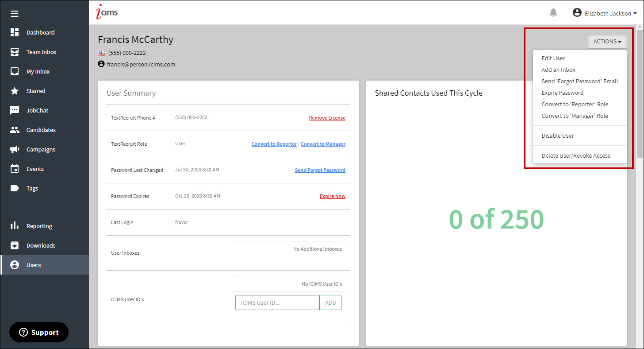Click the 'User Summary' heading

[x=131, y=93]
